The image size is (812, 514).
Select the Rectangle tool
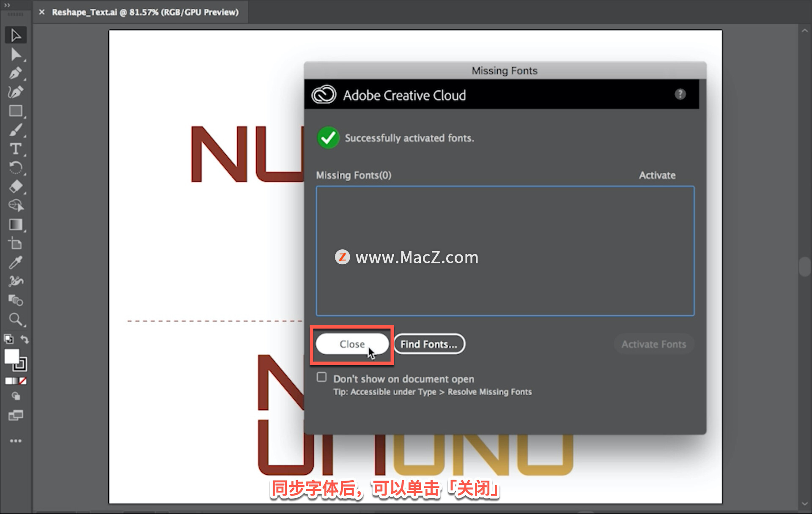pos(16,111)
